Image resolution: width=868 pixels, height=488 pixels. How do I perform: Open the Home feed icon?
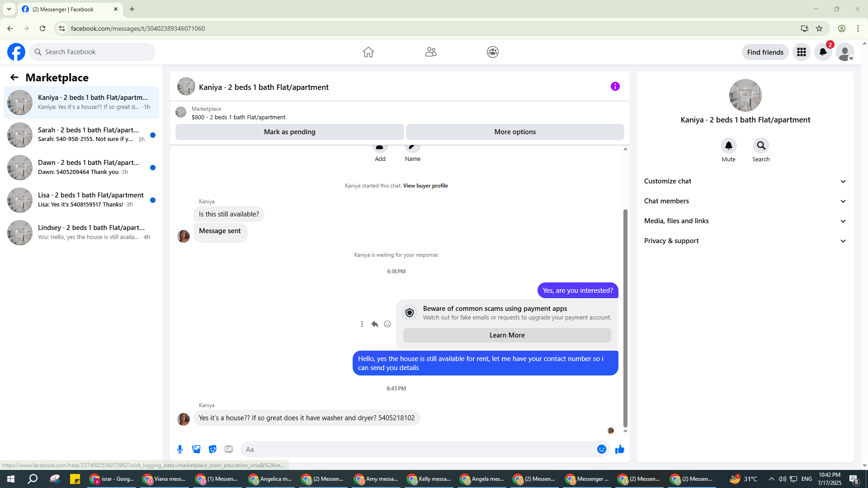(x=368, y=52)
